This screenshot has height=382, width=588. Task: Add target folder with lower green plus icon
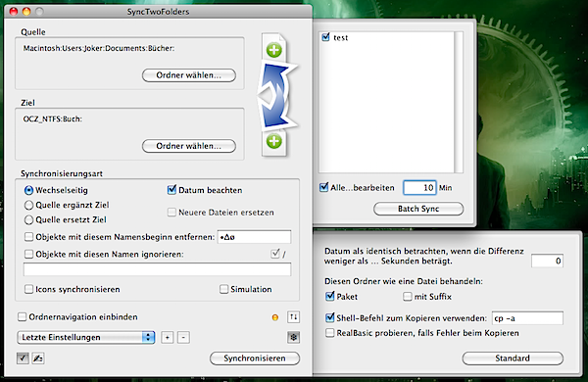pos(274,141)
